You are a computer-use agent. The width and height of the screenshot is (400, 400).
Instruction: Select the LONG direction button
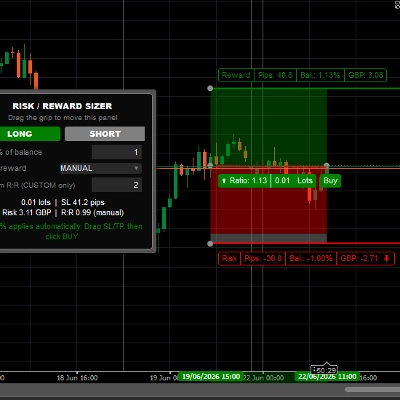coord(29,134)
